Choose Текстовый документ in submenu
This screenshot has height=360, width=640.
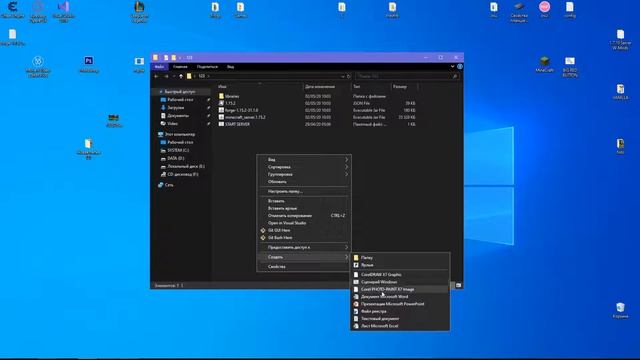400,319
